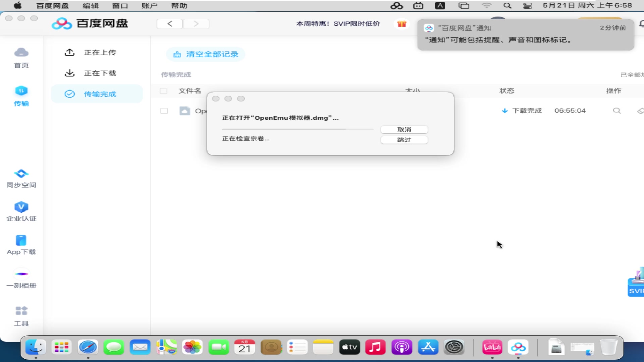Select the 传输完成 completed tab

[97, 94]
